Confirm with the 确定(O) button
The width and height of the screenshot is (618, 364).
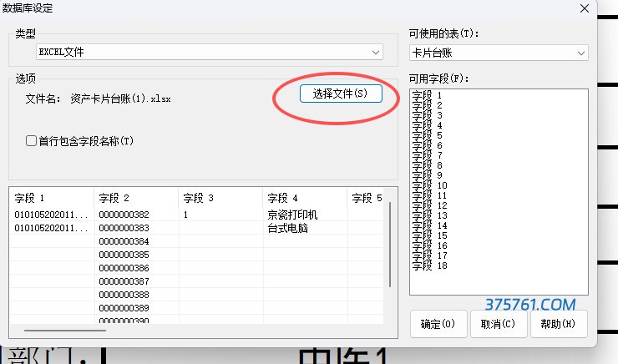(x=438, y=323)
